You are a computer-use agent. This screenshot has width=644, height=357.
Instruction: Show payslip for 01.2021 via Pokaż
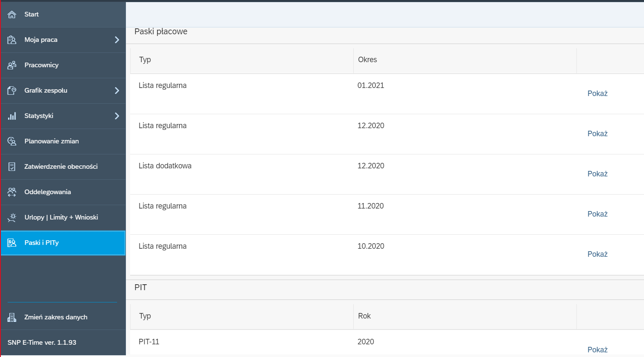tap(598, 93)
